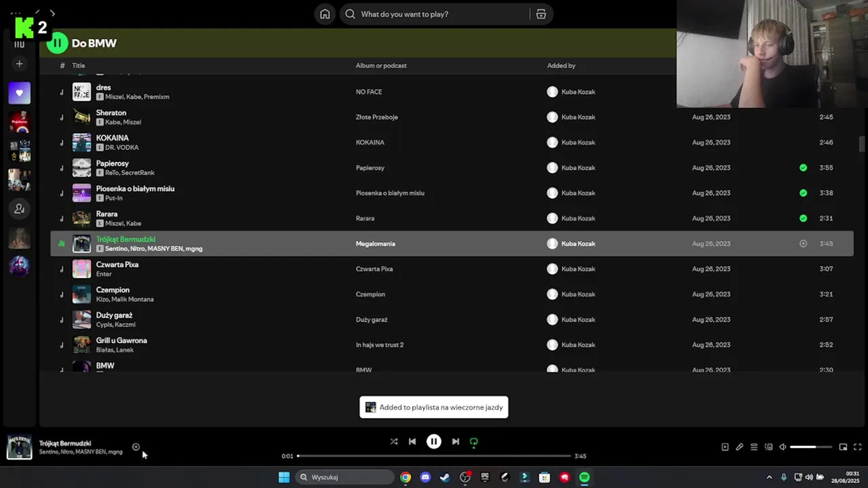Select the track 'Papierosy'
868x488 pixels.
(x=112, y=163)
